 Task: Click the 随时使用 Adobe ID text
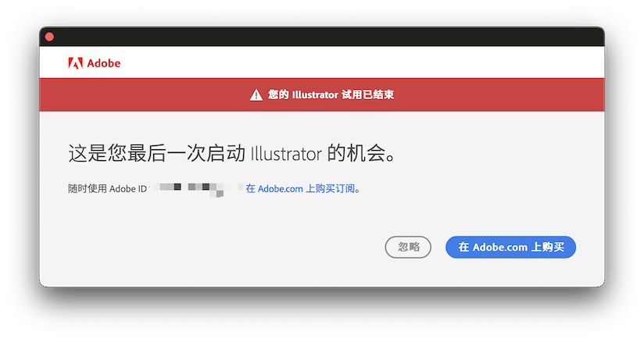tap(107, 189)
